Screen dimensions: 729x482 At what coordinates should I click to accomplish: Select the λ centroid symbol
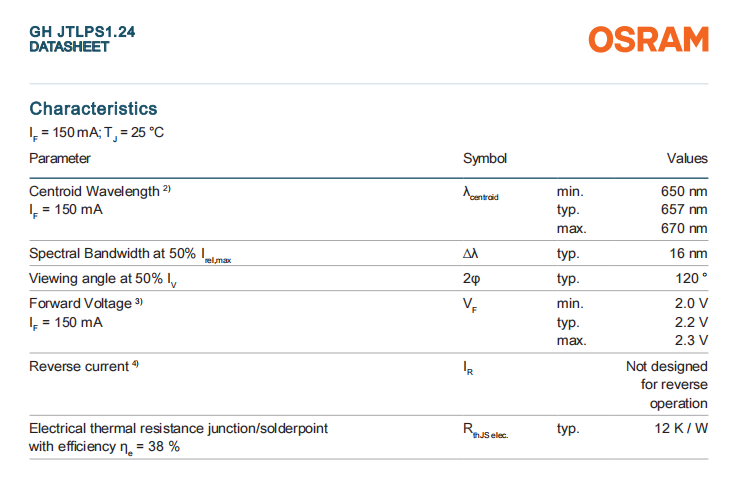click(480, 193)
